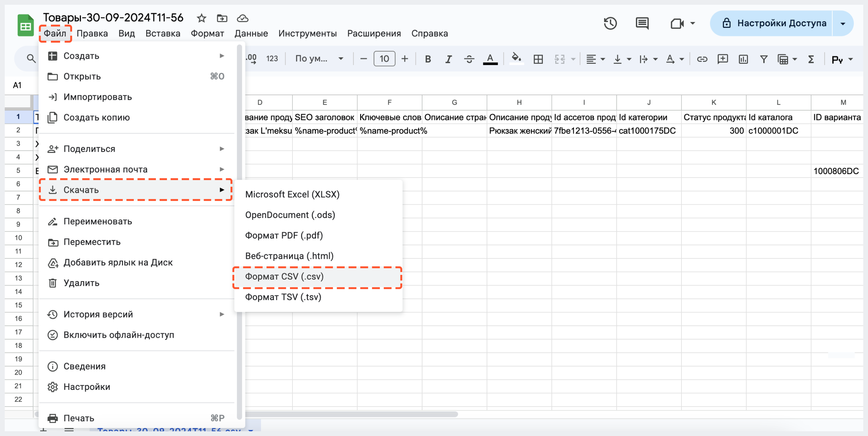Image resolution: width=868 pixels, height=436 pixels.
Task: Increase font size with the plus button
Action: point(405,59)
